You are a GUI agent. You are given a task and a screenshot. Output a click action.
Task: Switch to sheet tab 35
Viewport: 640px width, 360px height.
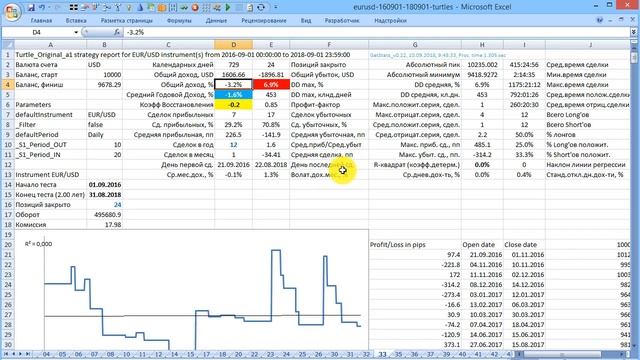coord(398,354)
